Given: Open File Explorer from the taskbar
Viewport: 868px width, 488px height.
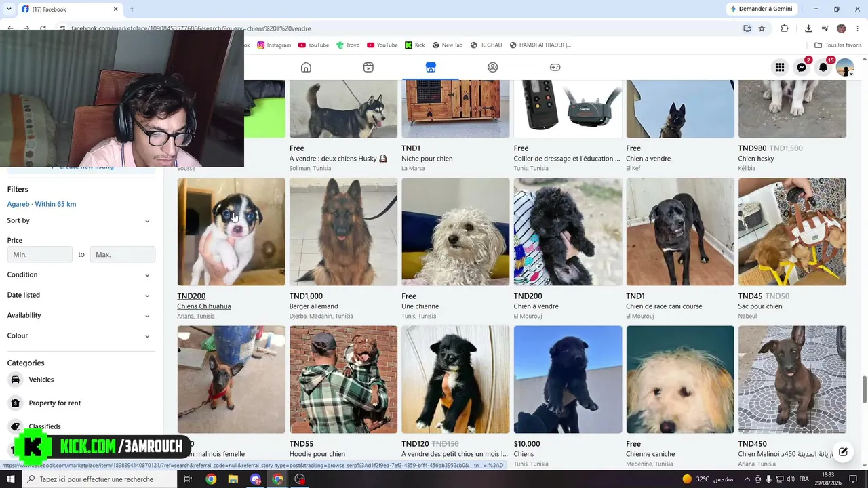Looking at the screenshot, I should [233, 479].
